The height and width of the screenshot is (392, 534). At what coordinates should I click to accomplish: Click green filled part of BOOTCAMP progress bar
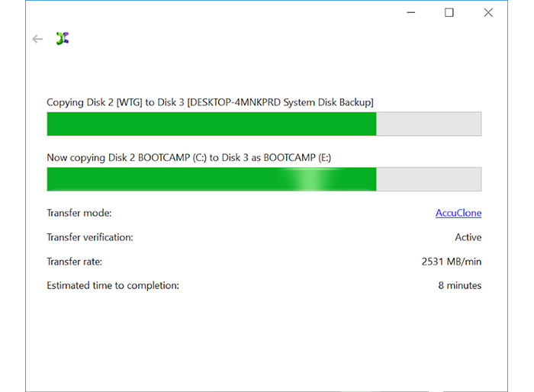(x=168, y=179)
